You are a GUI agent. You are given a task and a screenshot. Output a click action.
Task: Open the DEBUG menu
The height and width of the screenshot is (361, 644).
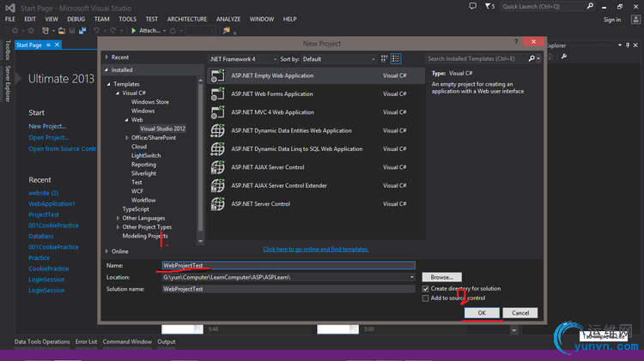(x=76, y=19)
